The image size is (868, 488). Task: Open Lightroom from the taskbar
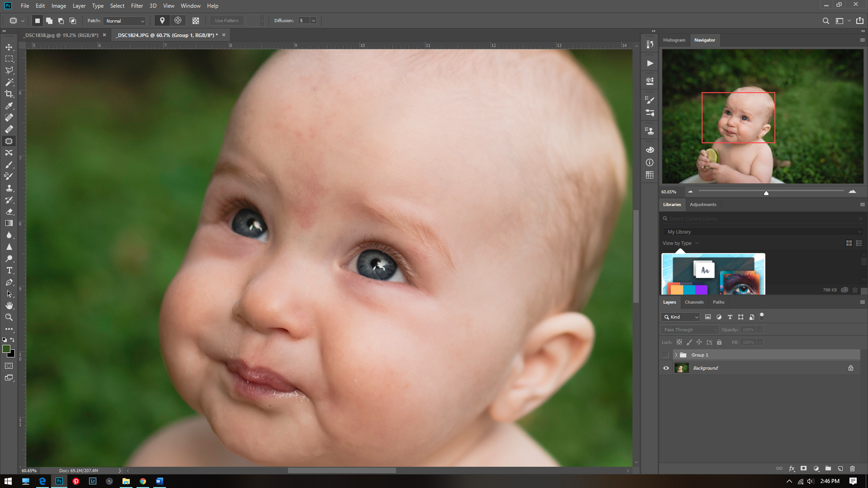coord(93,481)
